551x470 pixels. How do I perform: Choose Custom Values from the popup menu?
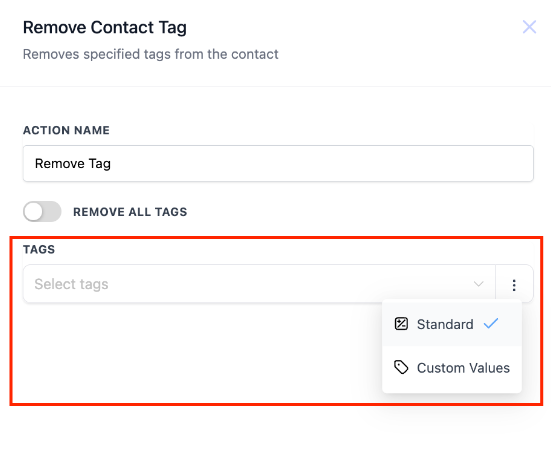[452, 368]
